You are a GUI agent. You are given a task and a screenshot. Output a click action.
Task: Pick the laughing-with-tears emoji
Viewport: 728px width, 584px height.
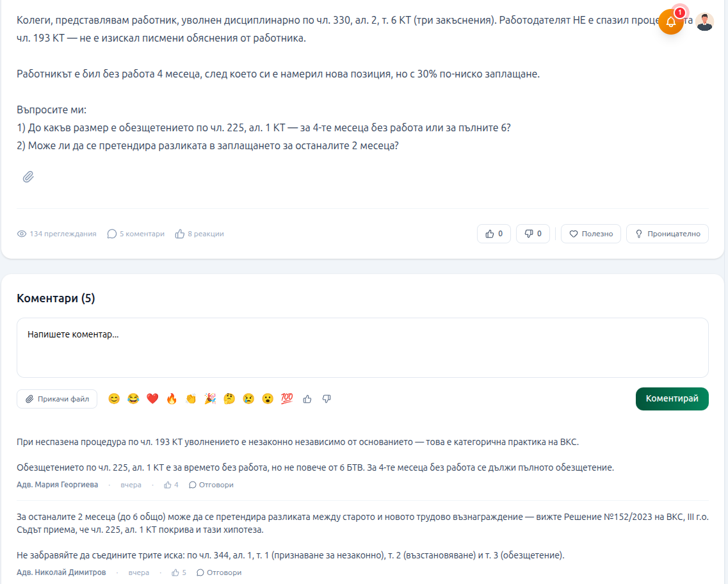tap(133, 399)
